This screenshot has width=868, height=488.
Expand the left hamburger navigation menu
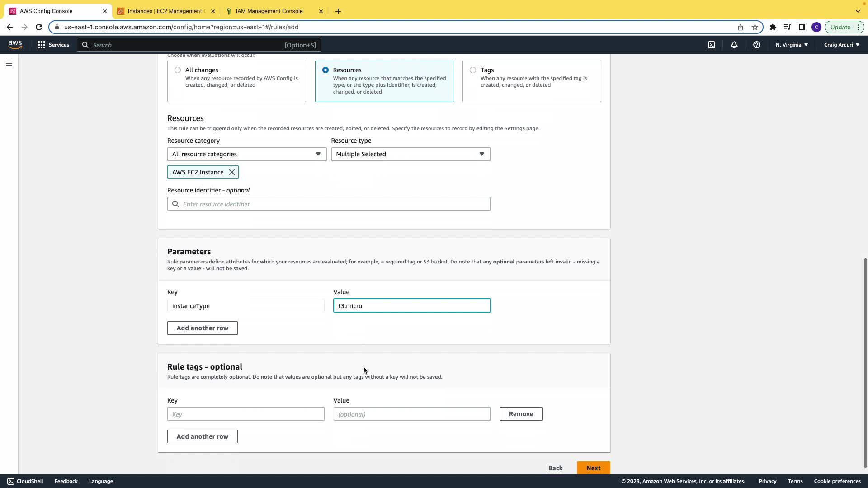[x=9, y=63]
